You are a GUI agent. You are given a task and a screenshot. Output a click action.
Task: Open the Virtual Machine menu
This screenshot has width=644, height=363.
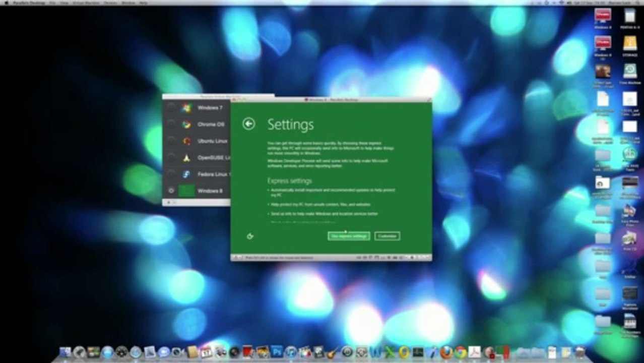(x=86, y=3)
